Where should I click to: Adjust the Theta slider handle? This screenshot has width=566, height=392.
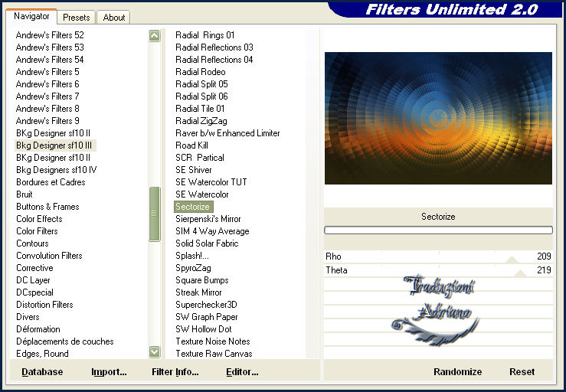520,273
